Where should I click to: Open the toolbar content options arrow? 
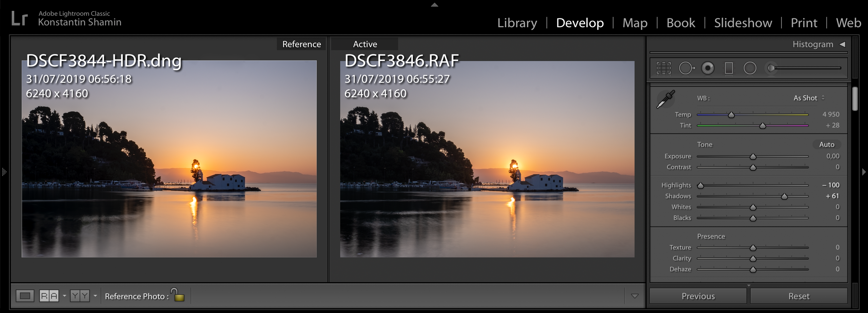pyautogui.click(x=634, y=296)
